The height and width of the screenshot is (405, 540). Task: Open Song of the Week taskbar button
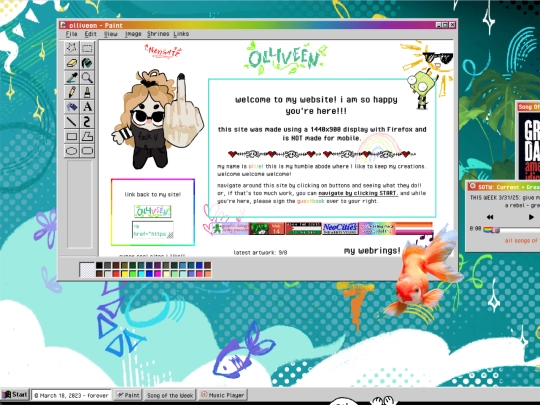coord(170,395)
